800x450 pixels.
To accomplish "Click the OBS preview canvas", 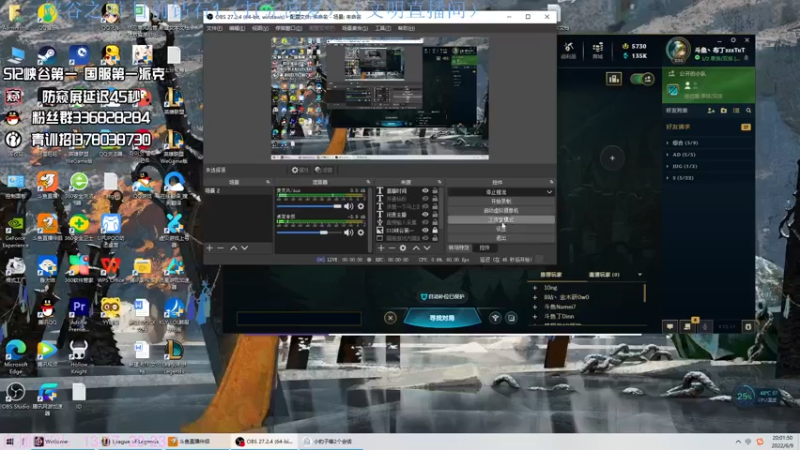I will click(380, 98).
